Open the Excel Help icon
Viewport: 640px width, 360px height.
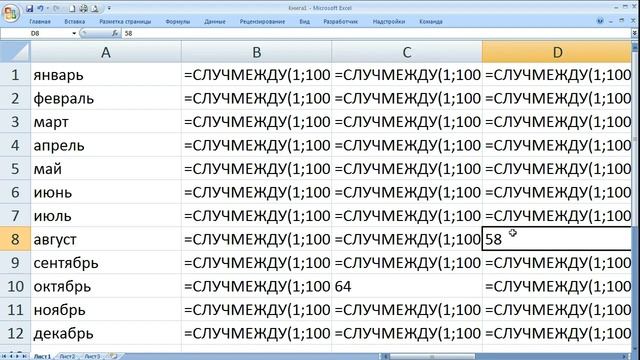click(x=600, y=20)
